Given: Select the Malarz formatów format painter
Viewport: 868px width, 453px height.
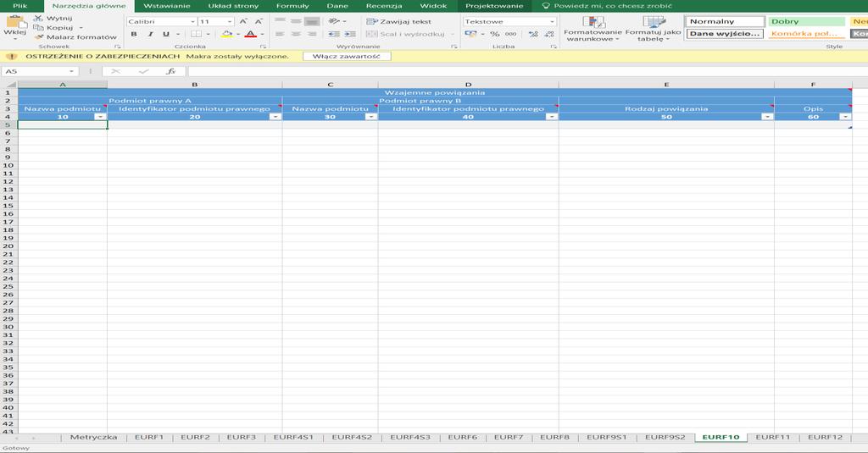Looking at the screenshot, I should (x=75, y=37).
